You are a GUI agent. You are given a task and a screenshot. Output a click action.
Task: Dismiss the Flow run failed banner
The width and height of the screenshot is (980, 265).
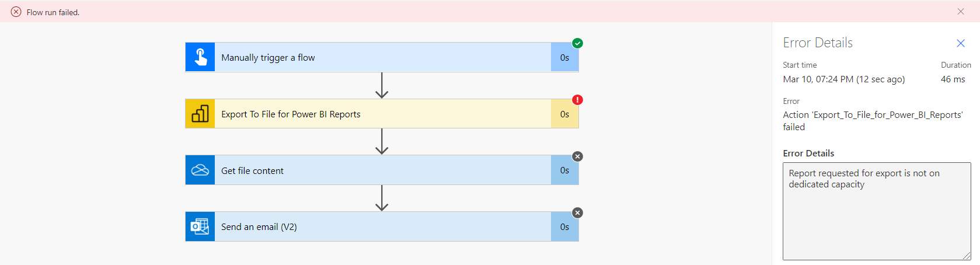[x=961, y=12]
